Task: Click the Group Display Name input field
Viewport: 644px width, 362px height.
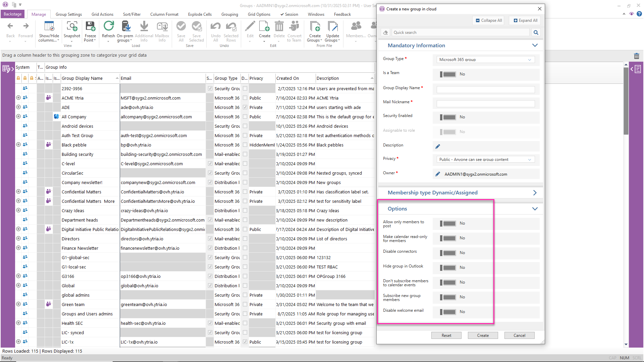Action: tap(485, 89)
